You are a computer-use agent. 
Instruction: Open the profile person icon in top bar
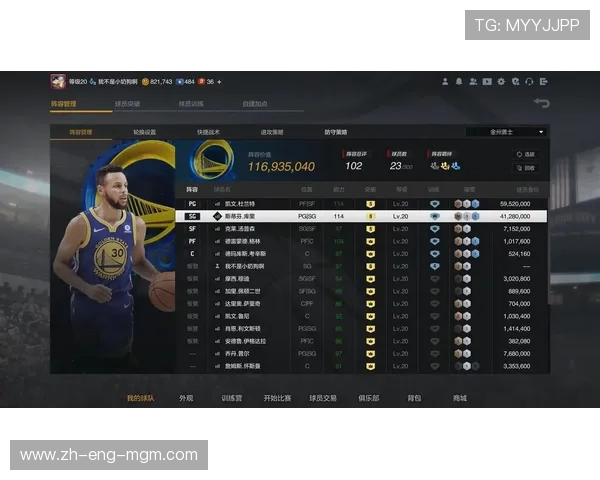click(445, 82)
